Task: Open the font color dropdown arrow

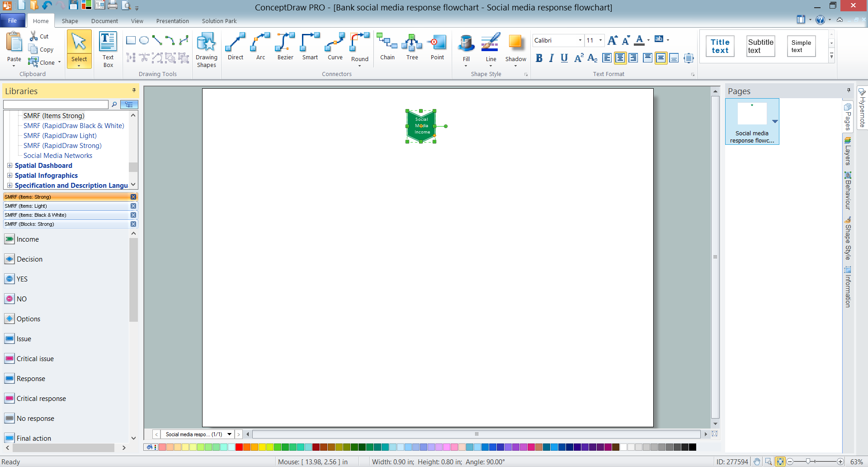Action: (x=648, y=40)
